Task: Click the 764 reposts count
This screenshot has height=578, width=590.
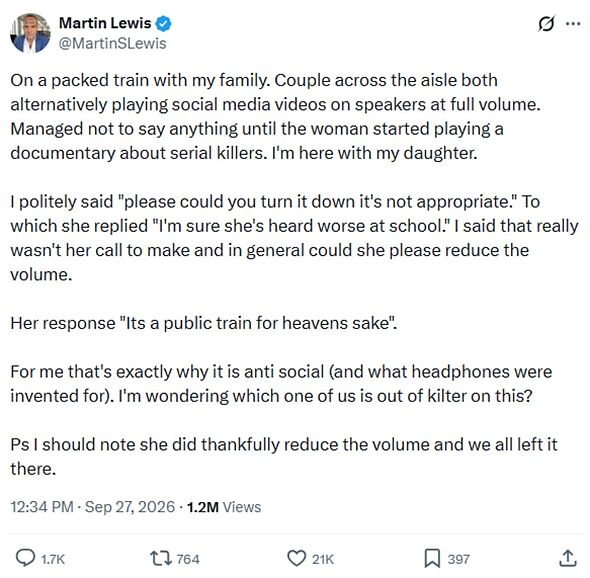Action: pyautogui.click(x=188, y=559)
